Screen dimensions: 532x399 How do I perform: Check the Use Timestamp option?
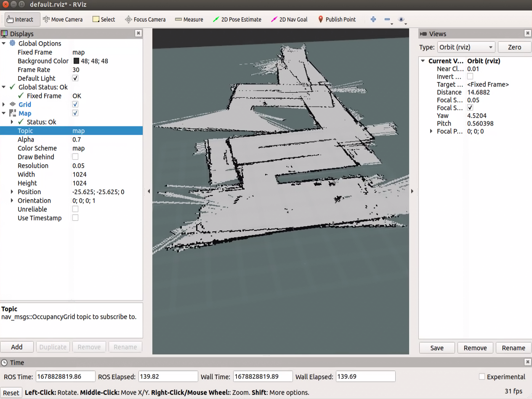click(75, 218)
